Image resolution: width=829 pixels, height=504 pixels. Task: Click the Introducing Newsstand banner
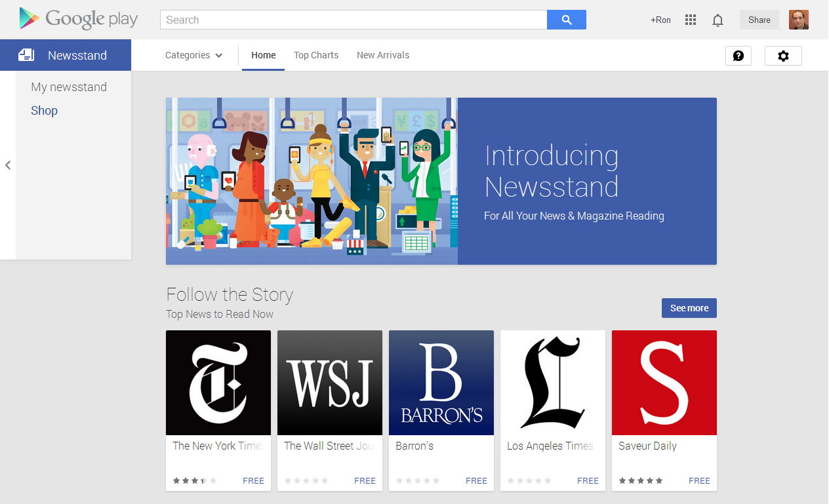[441, 181]
